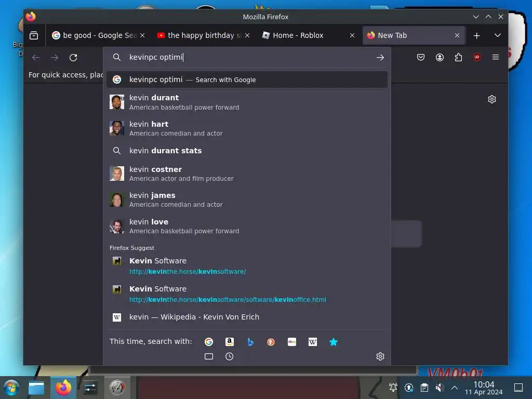The height and width of the screenshot is (399, 532).
Task: Open Save to Pocket button
Action: [421, 57]
